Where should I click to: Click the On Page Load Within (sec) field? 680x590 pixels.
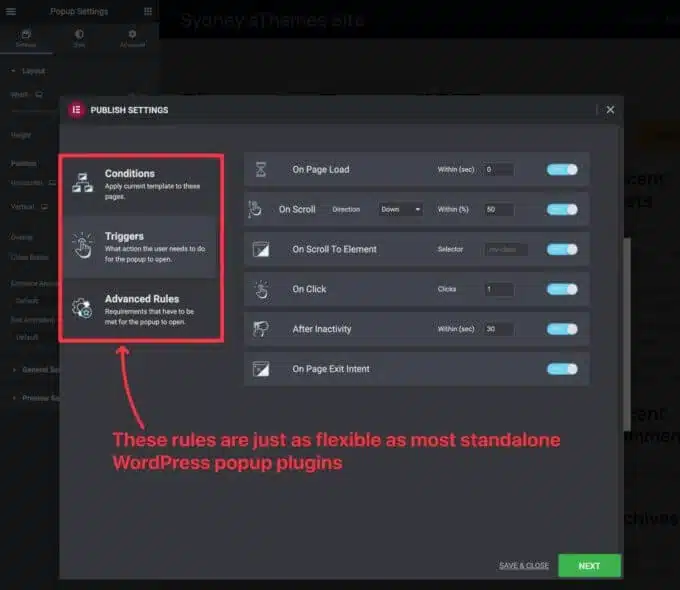coord(499,169)
